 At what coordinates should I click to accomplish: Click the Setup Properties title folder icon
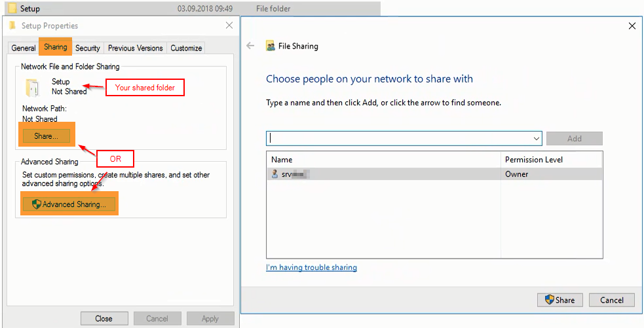pos(12,26)
